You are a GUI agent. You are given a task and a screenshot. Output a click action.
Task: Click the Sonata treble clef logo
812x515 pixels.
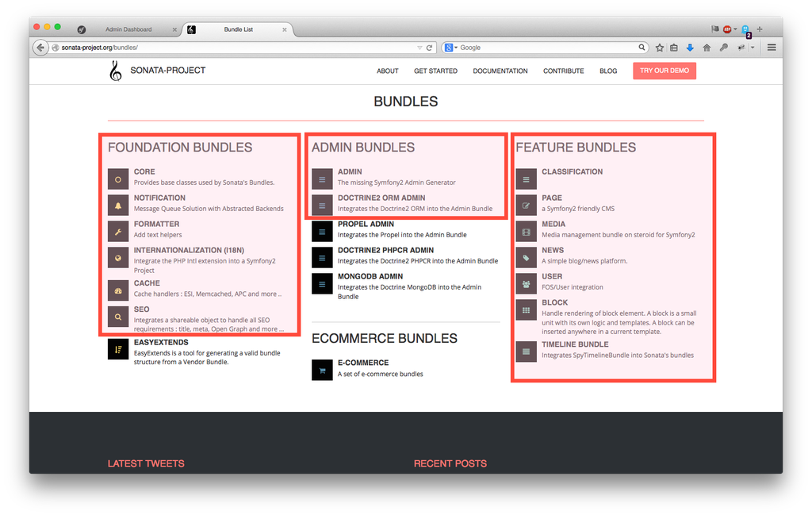(x=116, y=71)
